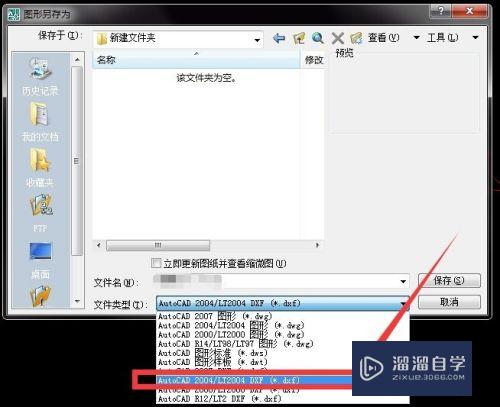500x407 pixels.
Task: Open the 工具(L) dropdown menu
Action: pos(453,37)
